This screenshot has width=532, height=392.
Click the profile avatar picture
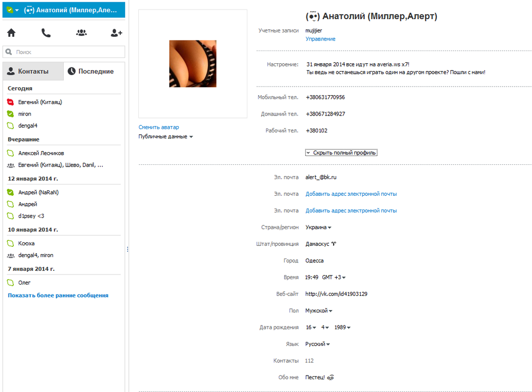click(x=193, y=64)
